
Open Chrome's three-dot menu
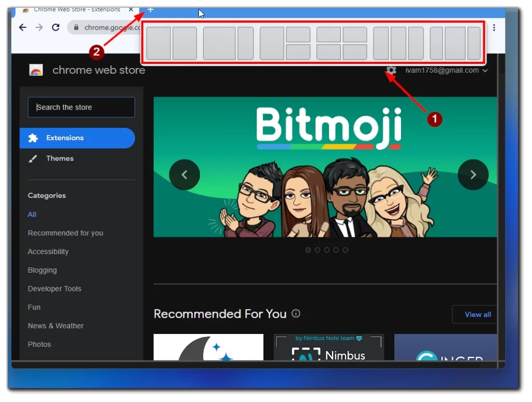point(494,28)
